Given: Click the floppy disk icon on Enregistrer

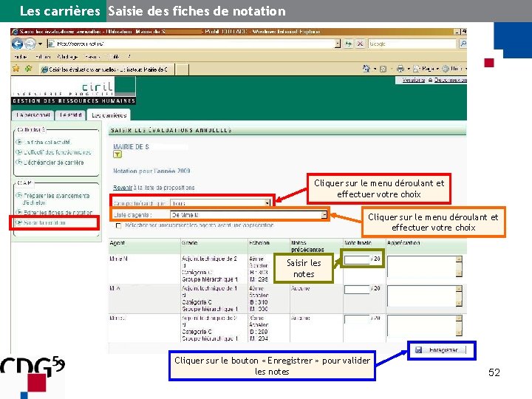Looking at the screenshot, I should (419, 349).
